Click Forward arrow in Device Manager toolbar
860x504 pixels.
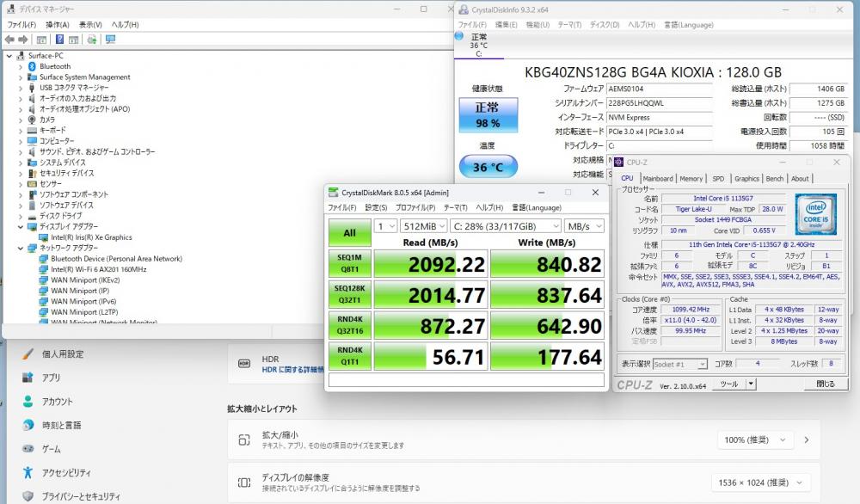click(x=23, y=40)
